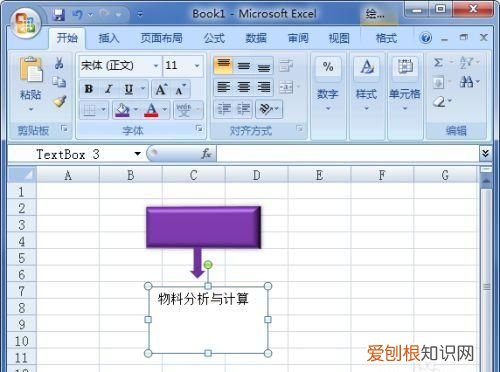
Task: Expand the formula bar
Action: [485, 153]
